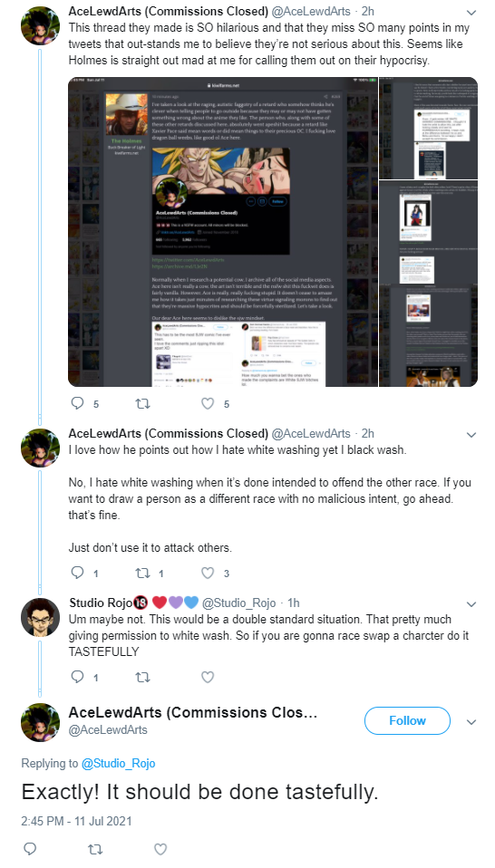This screenshot has width=495, height=868.
Task: Retweet the first AceLewdArts tweet
Action: [x=143, y=403]
